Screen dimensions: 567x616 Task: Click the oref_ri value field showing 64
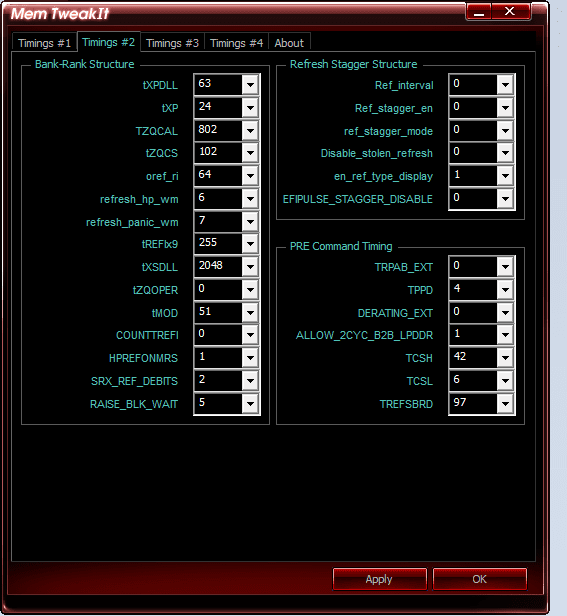[x=218, y=175]
